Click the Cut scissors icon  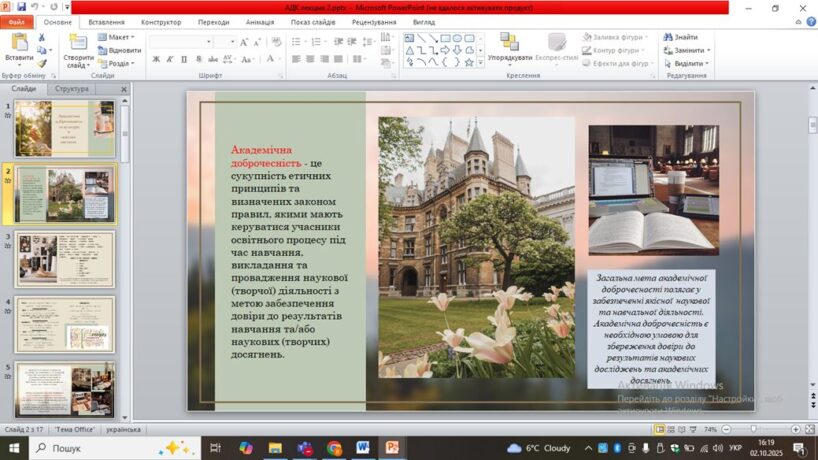pyautogui.click(x=43, y=37)
